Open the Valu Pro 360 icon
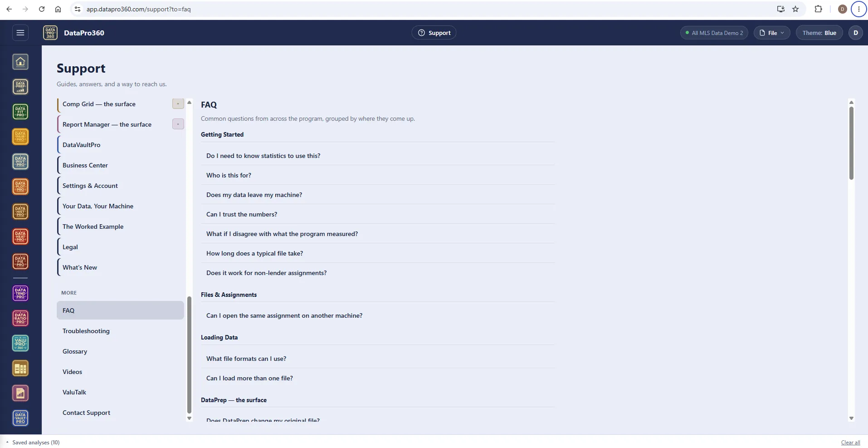Image resolution: width=868 pixels, height=448 pixels. coord(20,343)
